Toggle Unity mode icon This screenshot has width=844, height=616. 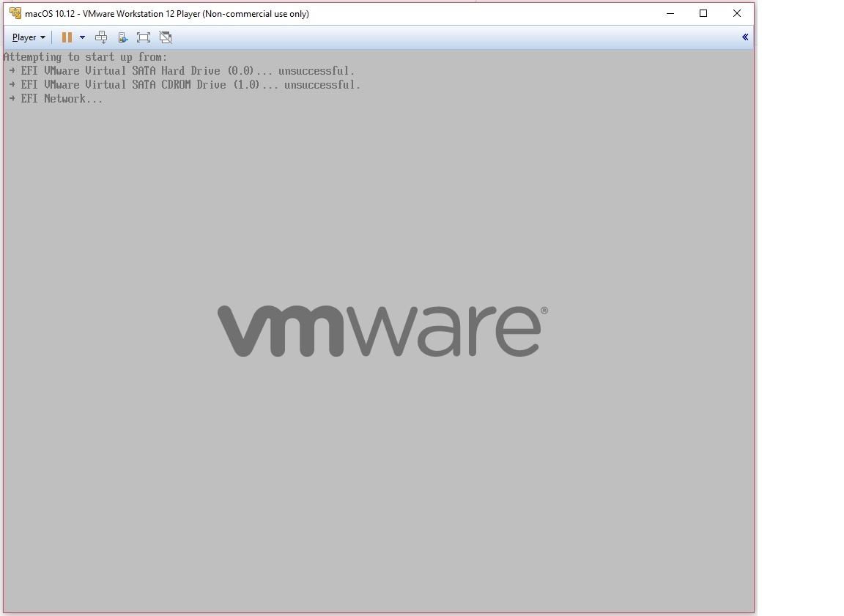coord(166,37)
